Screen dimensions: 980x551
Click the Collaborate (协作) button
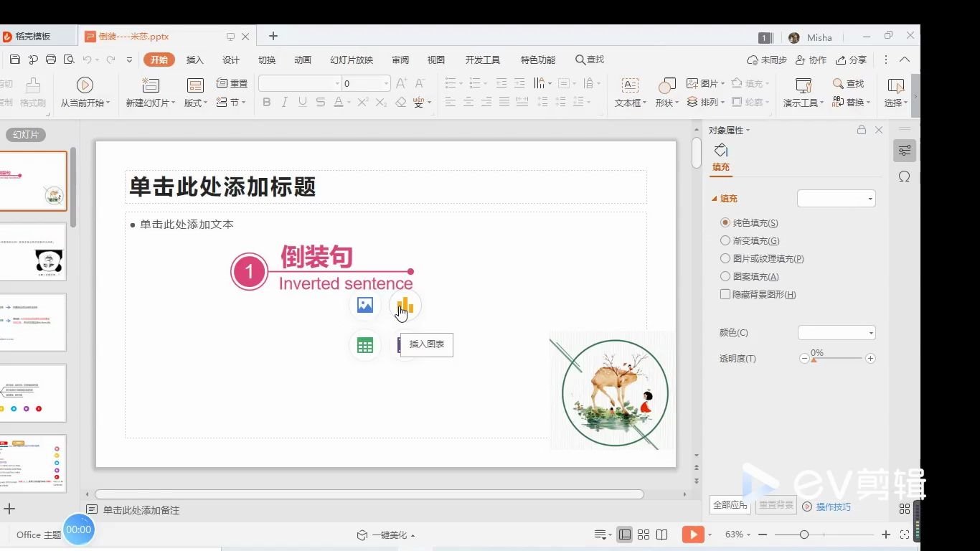[811, 60]
